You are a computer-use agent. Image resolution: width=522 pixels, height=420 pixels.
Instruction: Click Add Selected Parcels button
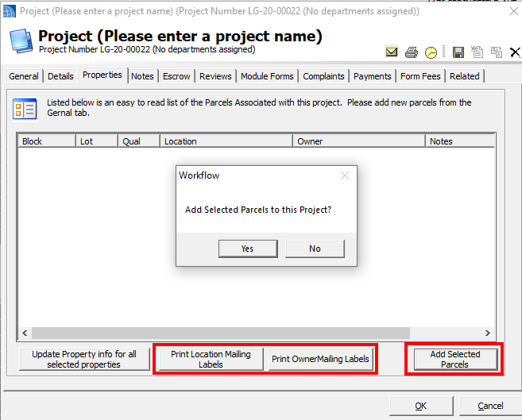[455, 359]
